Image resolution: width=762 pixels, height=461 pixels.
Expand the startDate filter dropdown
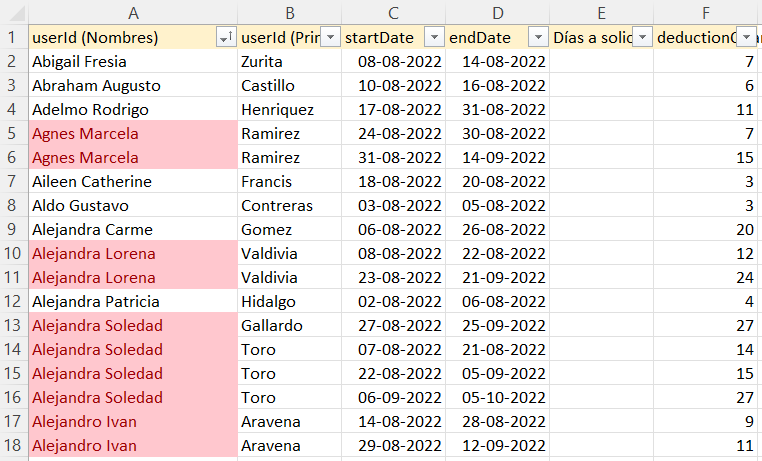click(434, 37)
